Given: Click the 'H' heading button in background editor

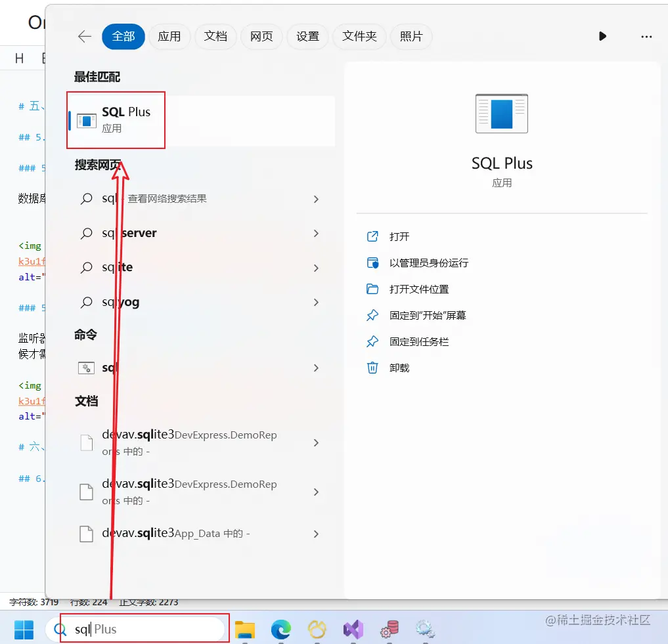Looking at the screenshot, I should (x=20, y=58).
